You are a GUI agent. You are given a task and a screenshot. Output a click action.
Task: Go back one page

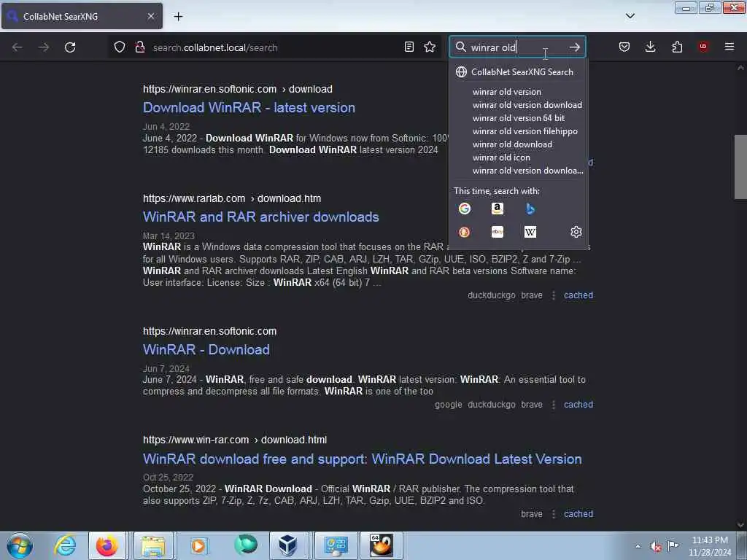[x=18, y=47]
